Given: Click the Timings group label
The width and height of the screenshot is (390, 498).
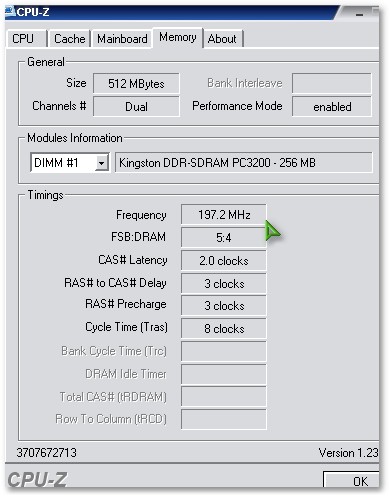Looking at the screenshot, I should [x=45, y=195].
